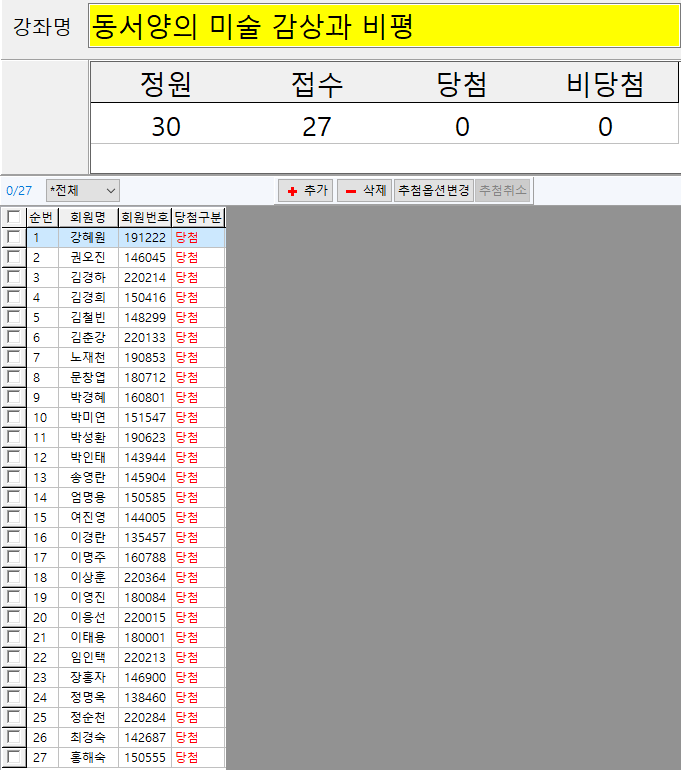Tick the checkbox for 문창엽
Screen dimensions: 681x770
(14, 378)
